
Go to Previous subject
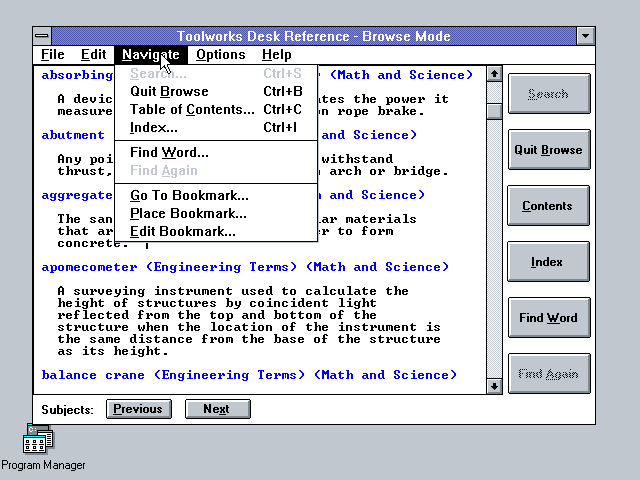click(139, 409)
